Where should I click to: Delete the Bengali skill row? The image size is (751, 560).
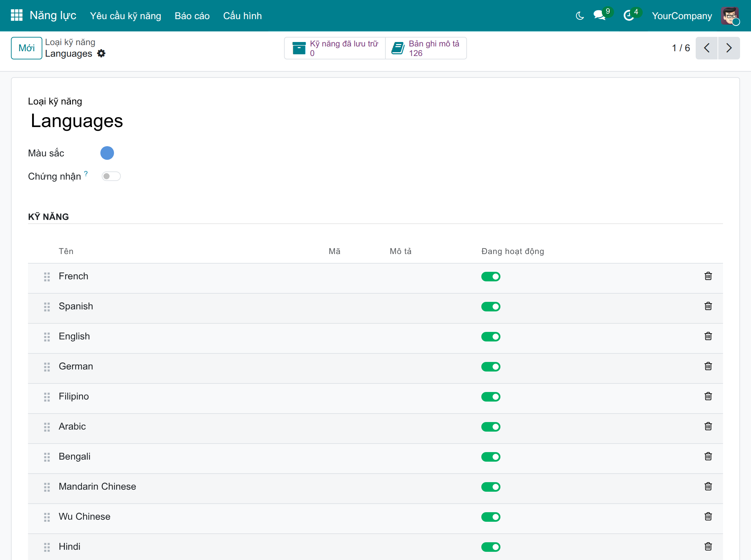point(708,456)
